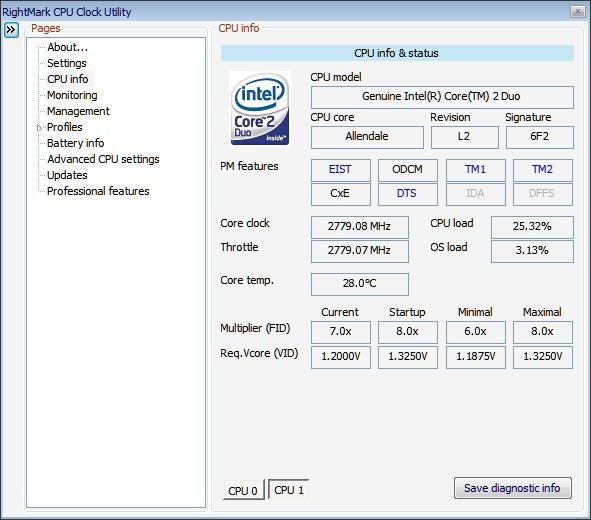The image size is (591, 520).
Task: Click the 3.13% OS load value
Action: click(532, 251)
